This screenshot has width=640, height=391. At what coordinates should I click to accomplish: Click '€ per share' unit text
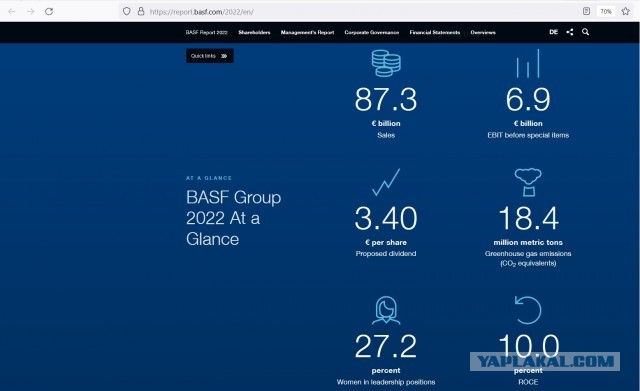click(386, 242)
